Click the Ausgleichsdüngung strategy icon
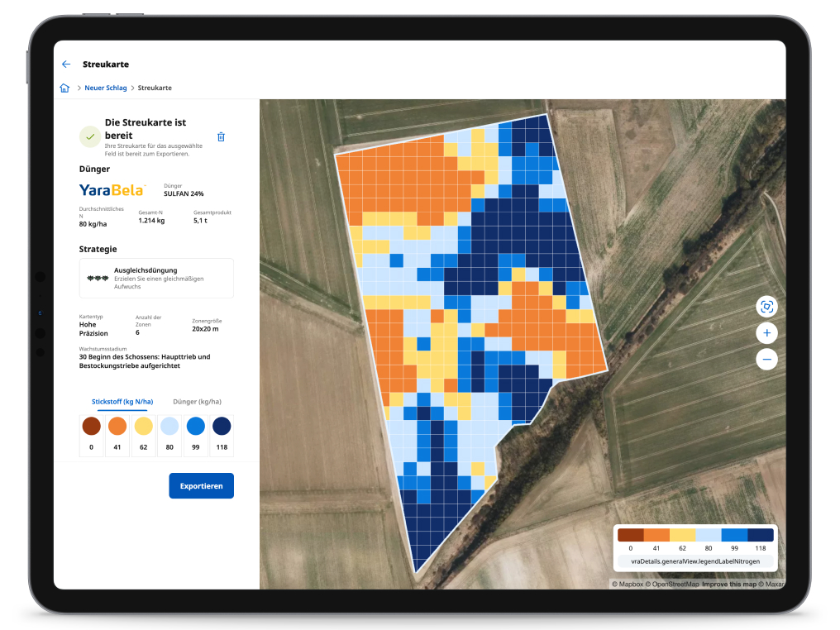This screenshot has height=630, width=840. (98, 278)
